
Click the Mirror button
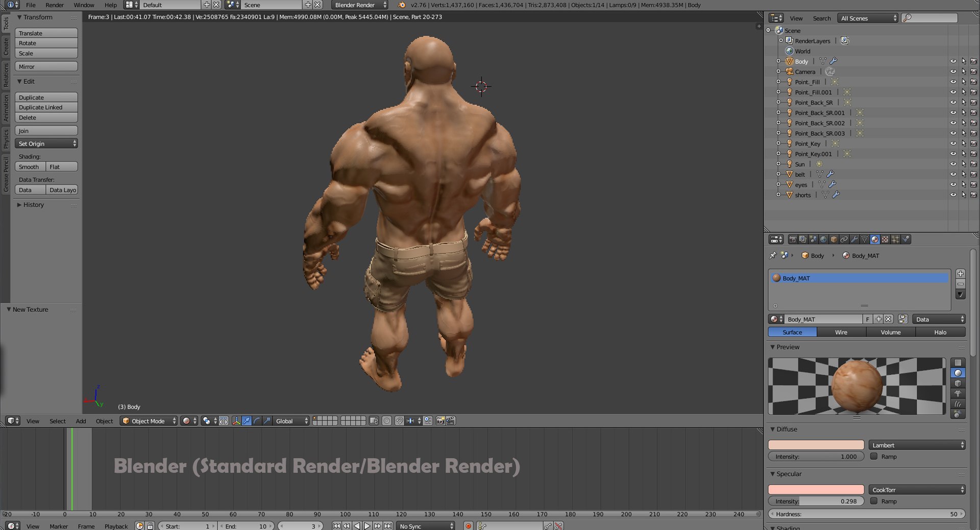[46, 66]
